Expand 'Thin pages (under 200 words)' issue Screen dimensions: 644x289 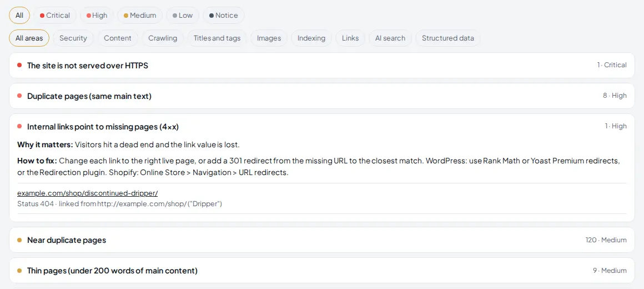pyautogui.click(x=321, y=271)
